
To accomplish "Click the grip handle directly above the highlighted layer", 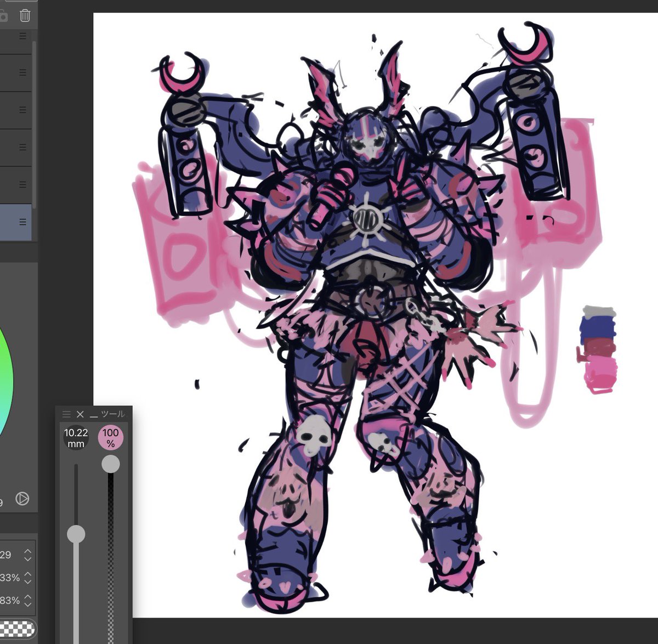I will pos(22,185).
